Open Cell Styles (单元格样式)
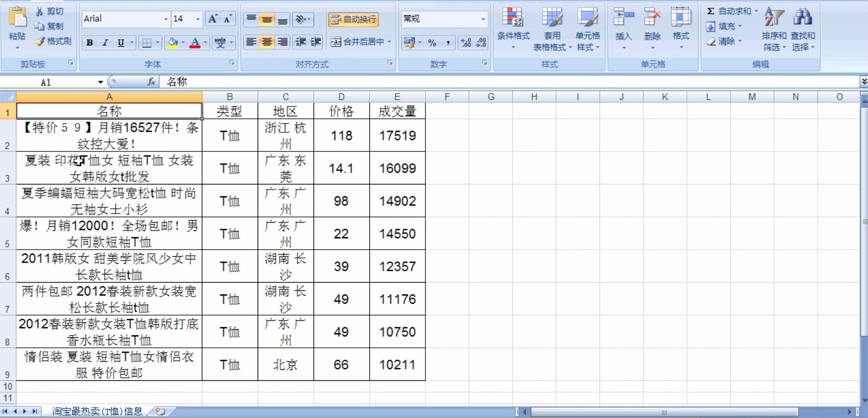This screenshot has width=868, height=418. click(x=588, y=29)
